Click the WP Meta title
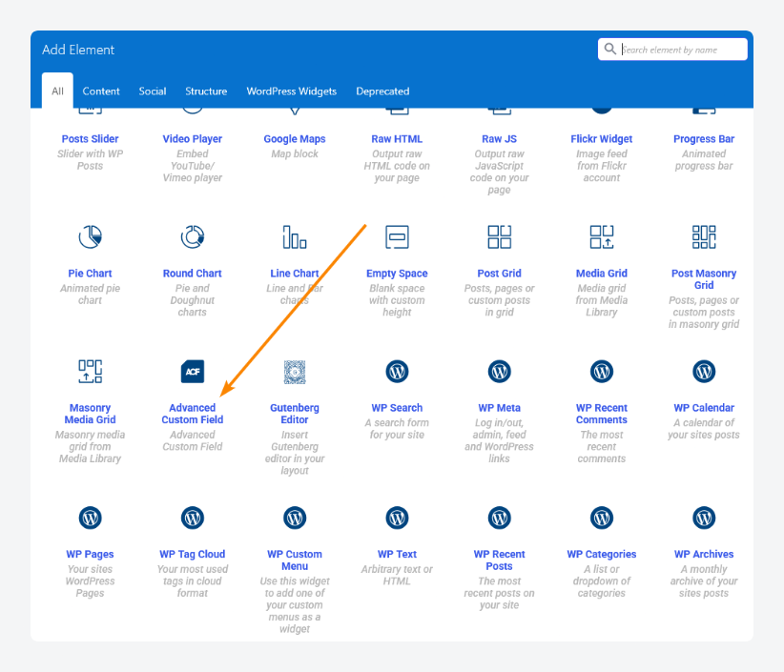This screenshot has height=672, width=784. 500,408
